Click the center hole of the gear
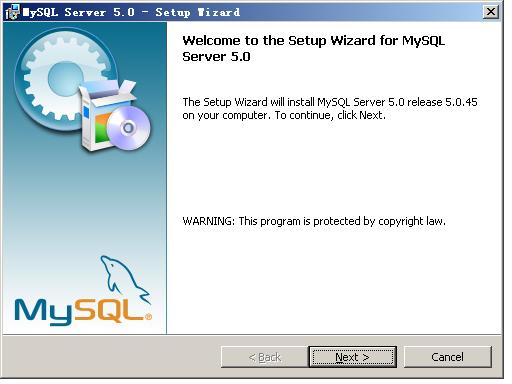The height and width of the screenshot is (384, 512). coord(65,78)
